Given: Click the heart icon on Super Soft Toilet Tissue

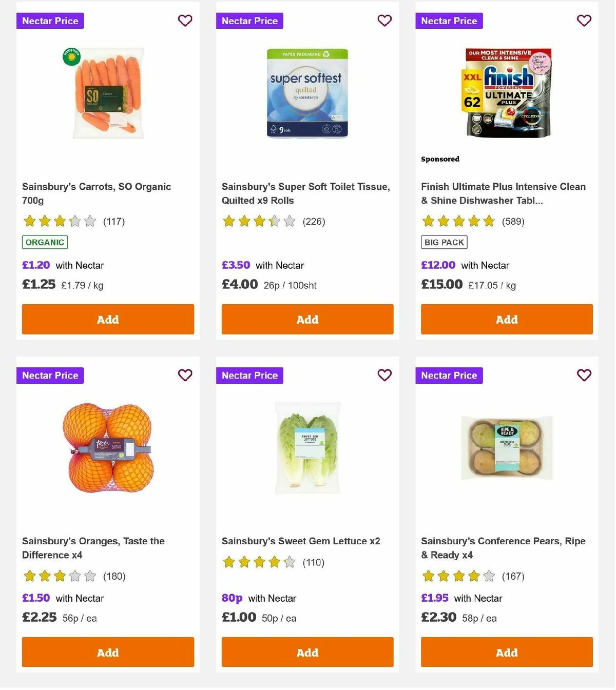Looking at the screenshot, I should click(384, 21).
